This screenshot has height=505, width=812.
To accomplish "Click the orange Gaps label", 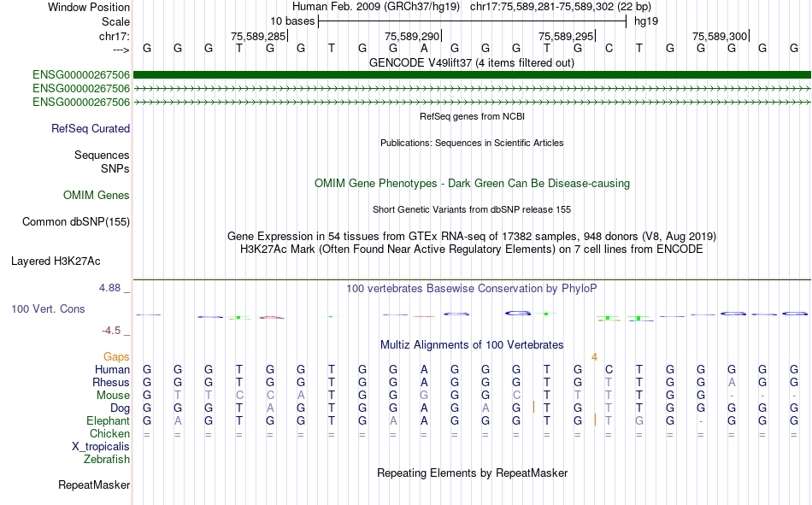I will [116, 356].
